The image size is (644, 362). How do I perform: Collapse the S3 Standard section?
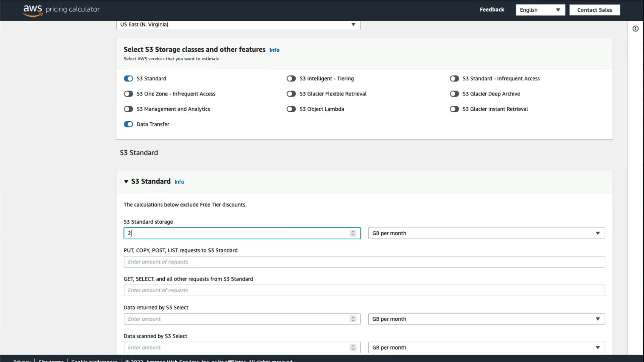click(126, 182)
